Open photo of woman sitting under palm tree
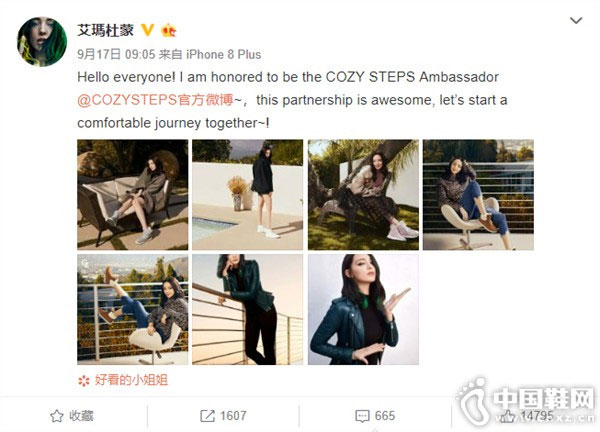 [x=363, y=195]
